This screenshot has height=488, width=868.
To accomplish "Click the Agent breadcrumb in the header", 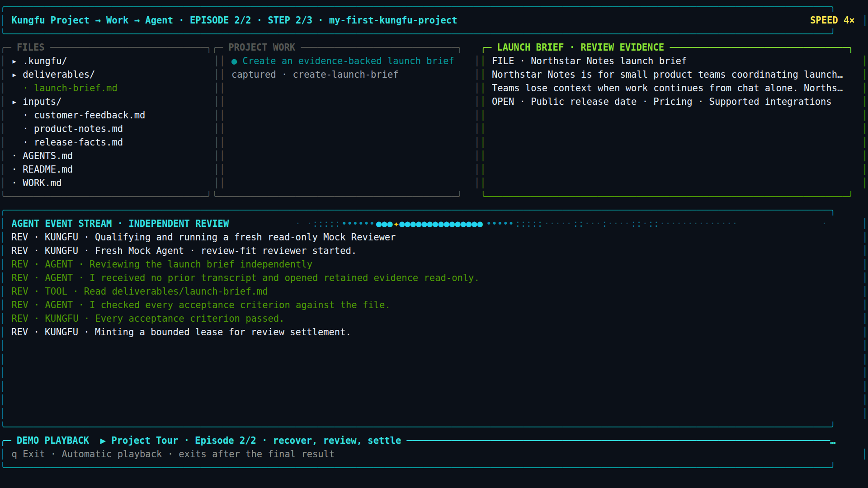I will (159, 20).
